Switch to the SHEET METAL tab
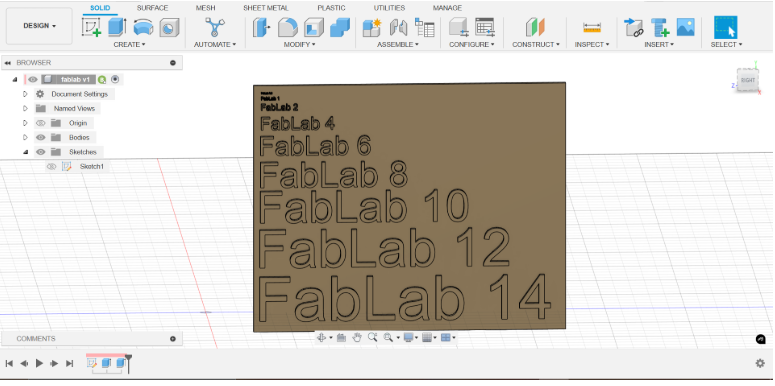The height and width of the screenshot is (386, 775). [x=266, y=8]
